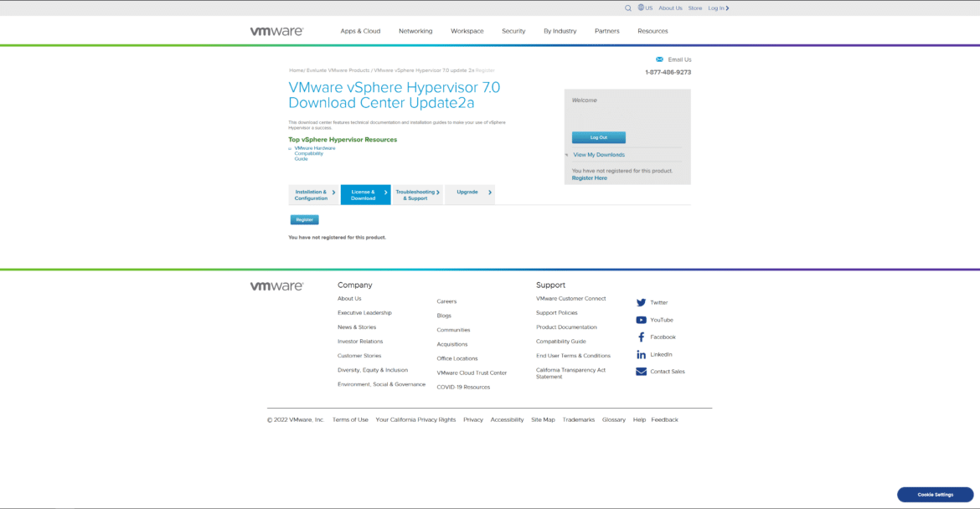Screen dimensions: 980x509
Task: Open End User Terms & Conditions link
Action: pos(573,356)
